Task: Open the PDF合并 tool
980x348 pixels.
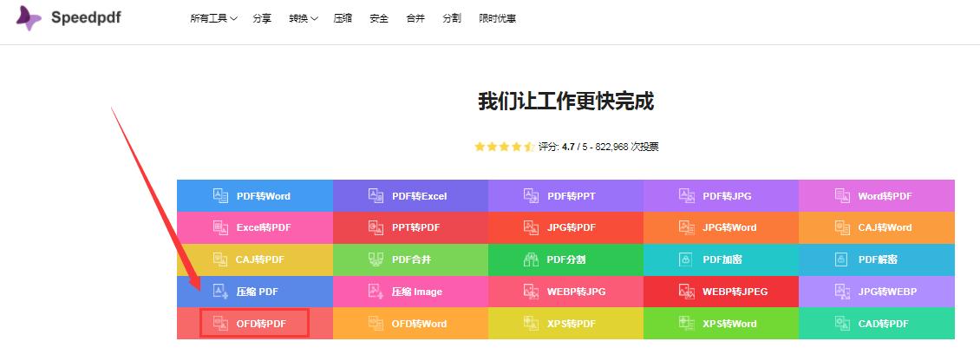Action: click(x=410, y=259)
